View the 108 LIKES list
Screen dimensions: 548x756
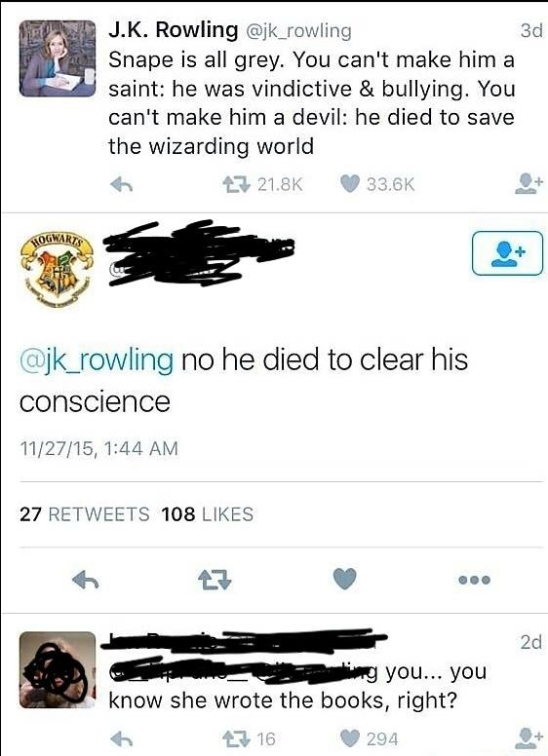[x=208, y=514]
